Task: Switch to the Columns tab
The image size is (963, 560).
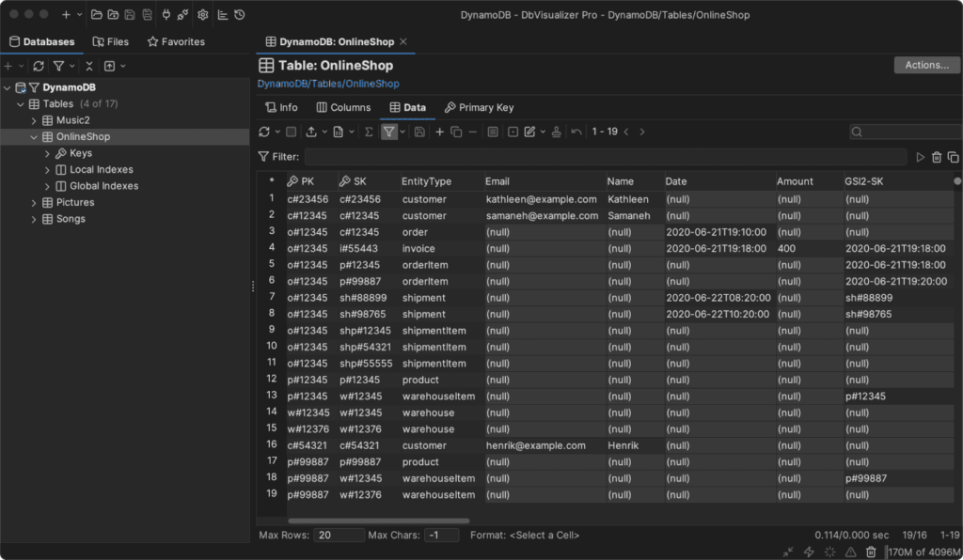Action: point(343,107)
